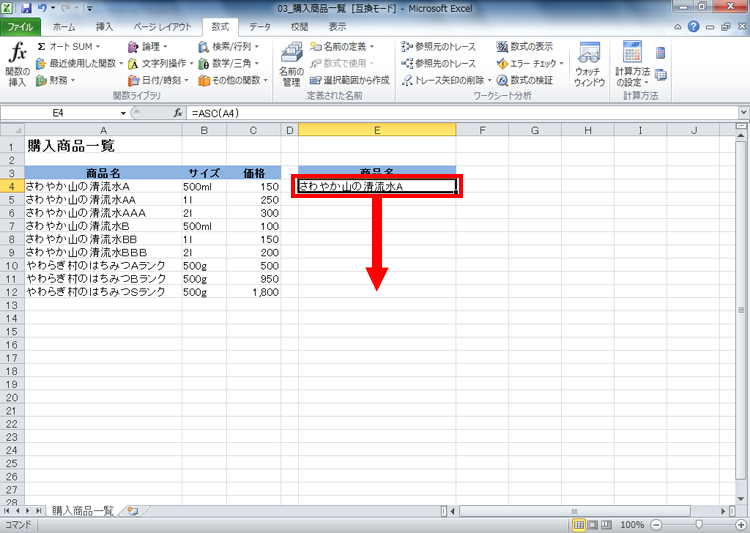750x533 pixels.
Task: Open the Name Box dropdown arrow
Action: tap(123, 113)
